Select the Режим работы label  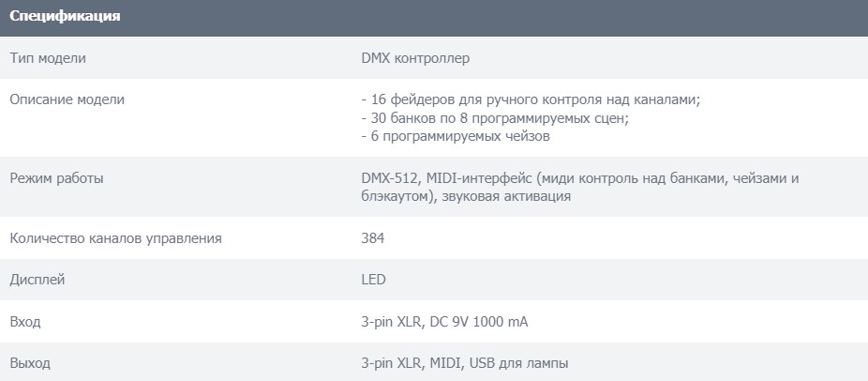tap(56, 178)
